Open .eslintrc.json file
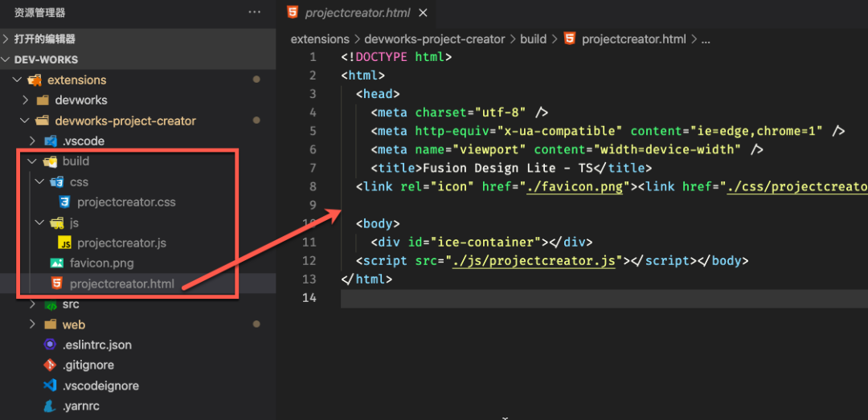Image resolution: width=868 pixels, height=420 pixels. click(97, 345)
